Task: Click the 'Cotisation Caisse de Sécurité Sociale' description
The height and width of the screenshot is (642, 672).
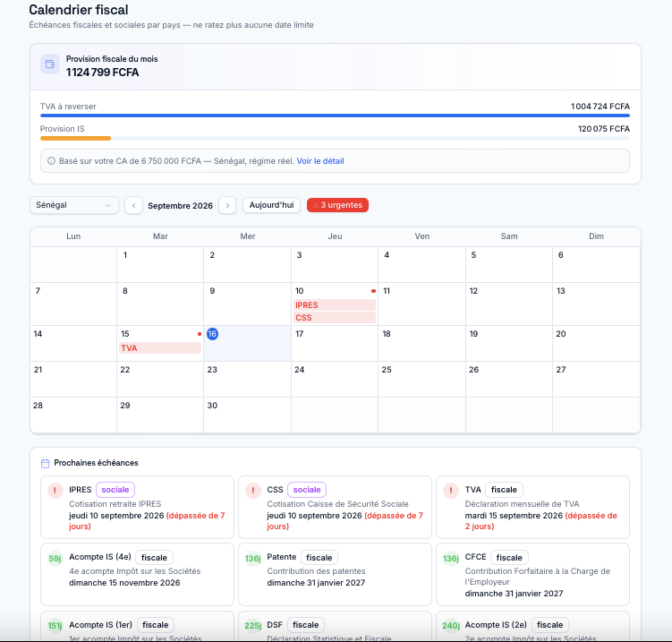Action: (x=337, y=504)
